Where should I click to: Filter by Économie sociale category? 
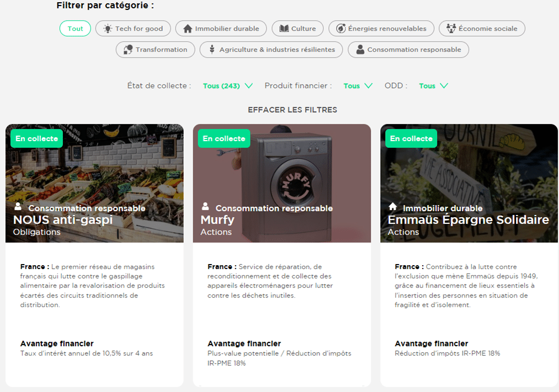click(482, 29)
